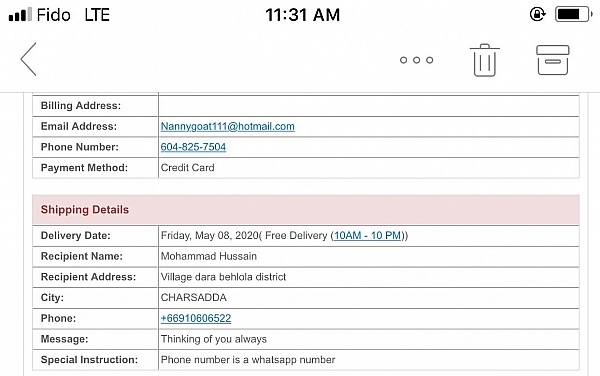Tap the cellular signal bars icon
This screenshot has height=376, width=600.
(x=20, y=15)
